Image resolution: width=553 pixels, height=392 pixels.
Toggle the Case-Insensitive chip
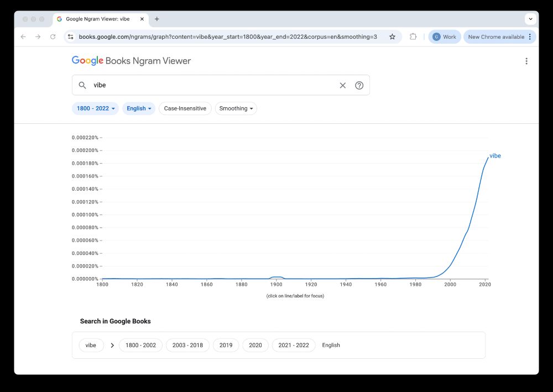[x=185, y=108]
